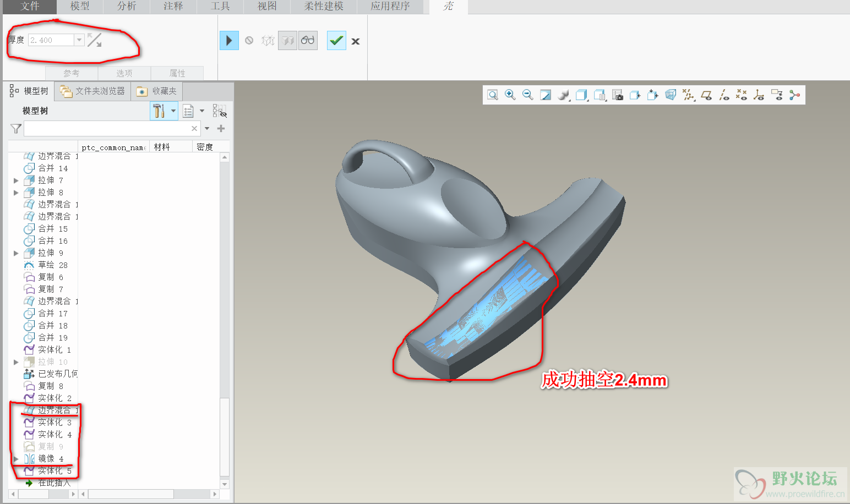Toggle the verify glasses preview icon
This screenshot has width=850, height=504.
pos(308,41)
